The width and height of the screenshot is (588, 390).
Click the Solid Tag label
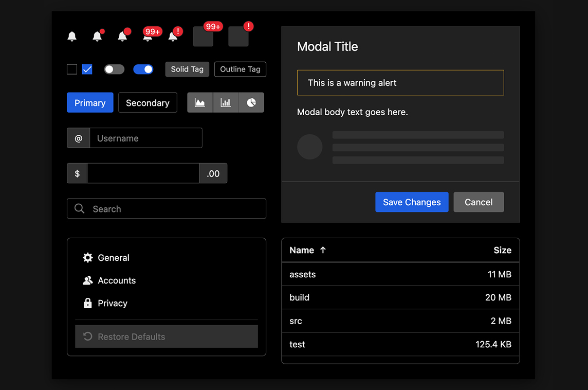click(187, 69)
